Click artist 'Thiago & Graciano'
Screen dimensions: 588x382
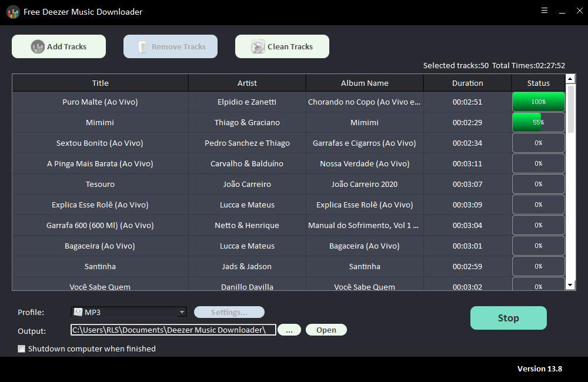[247, 123]
